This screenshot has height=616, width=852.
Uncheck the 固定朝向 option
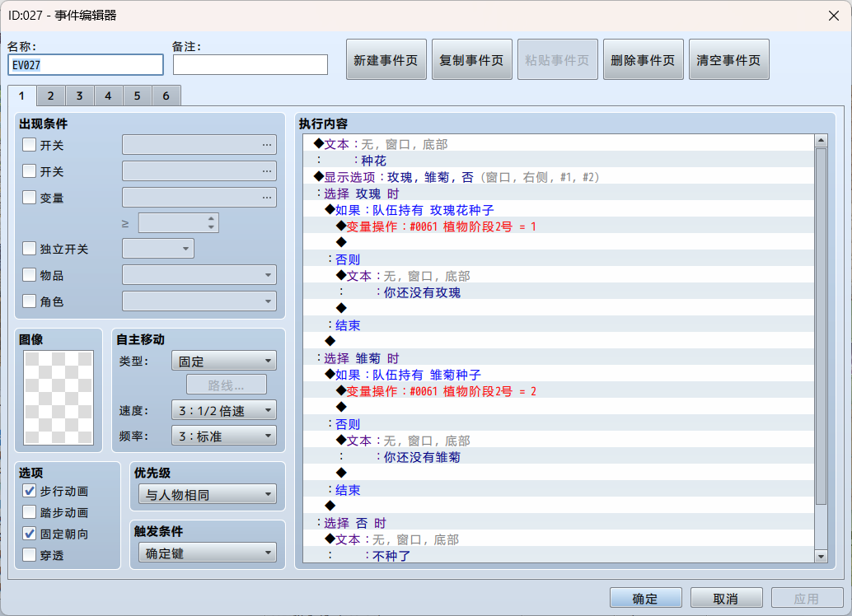(30, 534)
